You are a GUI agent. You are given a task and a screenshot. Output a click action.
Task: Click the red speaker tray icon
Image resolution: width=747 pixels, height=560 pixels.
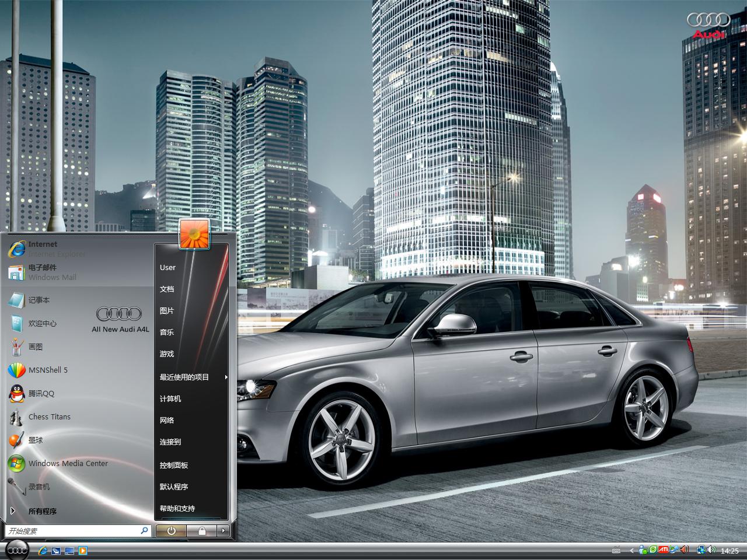point(685,550)
